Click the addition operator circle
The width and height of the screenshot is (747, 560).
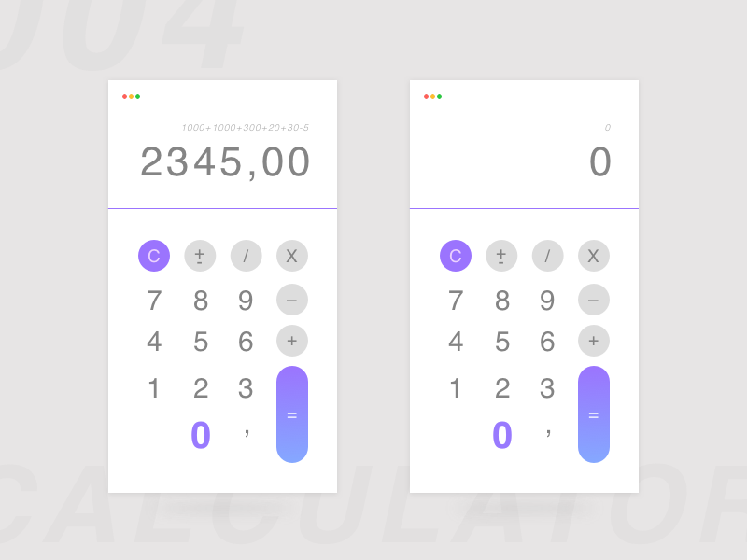(292, 341)
